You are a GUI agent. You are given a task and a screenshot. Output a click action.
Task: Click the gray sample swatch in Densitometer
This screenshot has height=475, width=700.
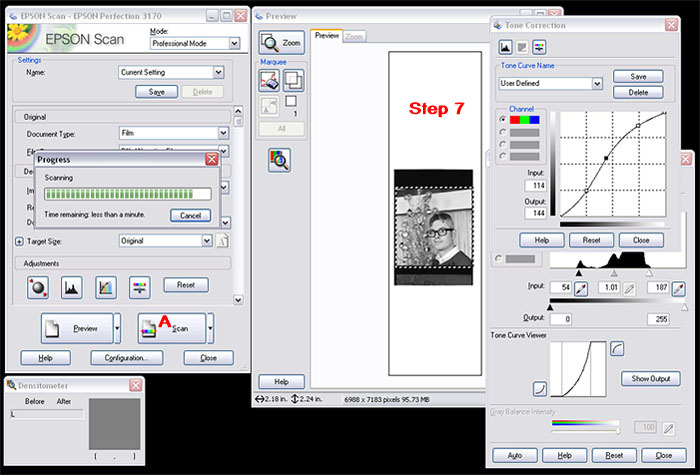[x=115, y=424]
